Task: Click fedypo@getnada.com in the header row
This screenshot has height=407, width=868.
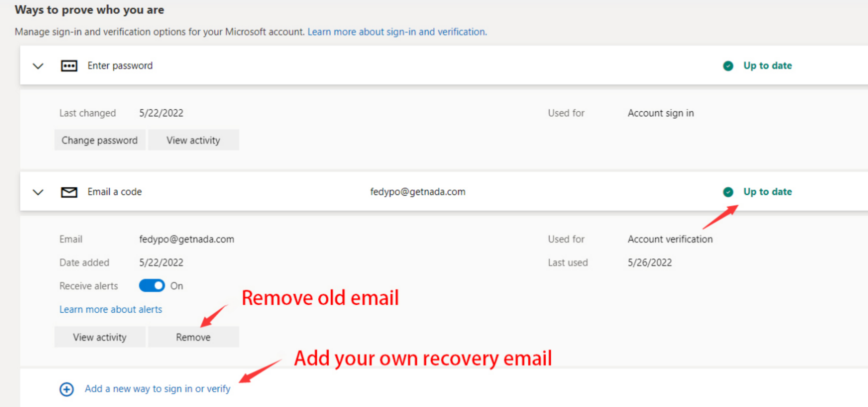Action: click(x=418, y=192)
